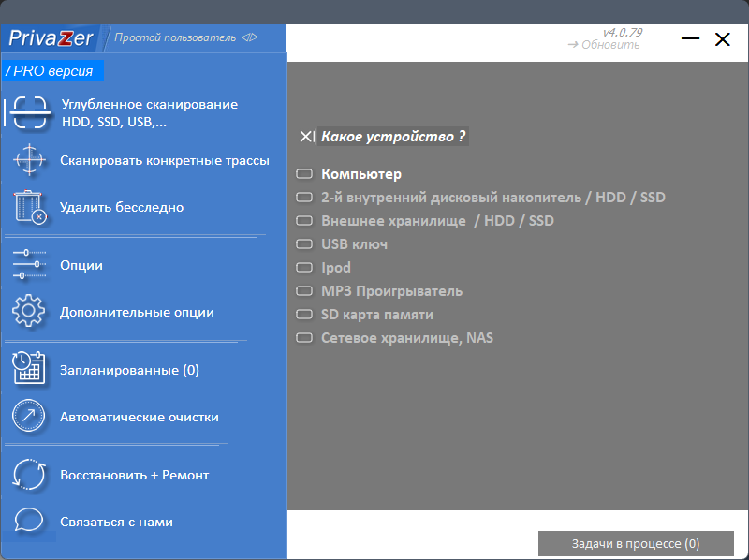Select Внешнее хранилище / HDD / SSD option

[x=425, y=221]
